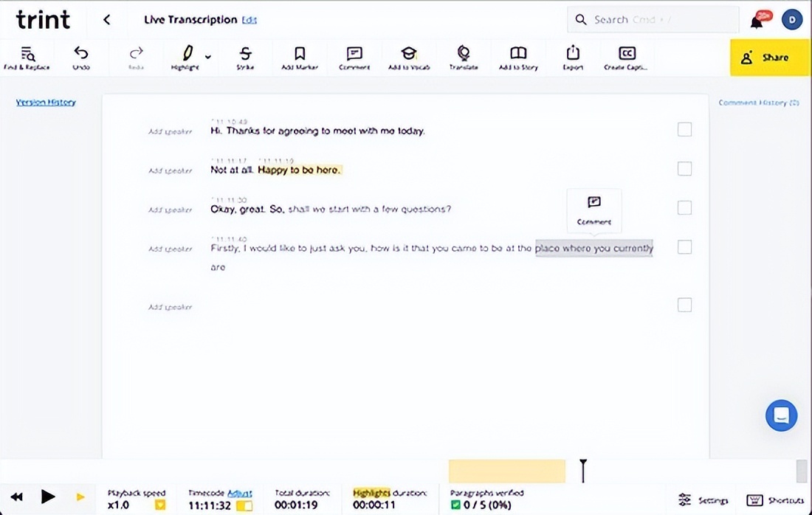Open Version History panel

[x=46, y=103]
